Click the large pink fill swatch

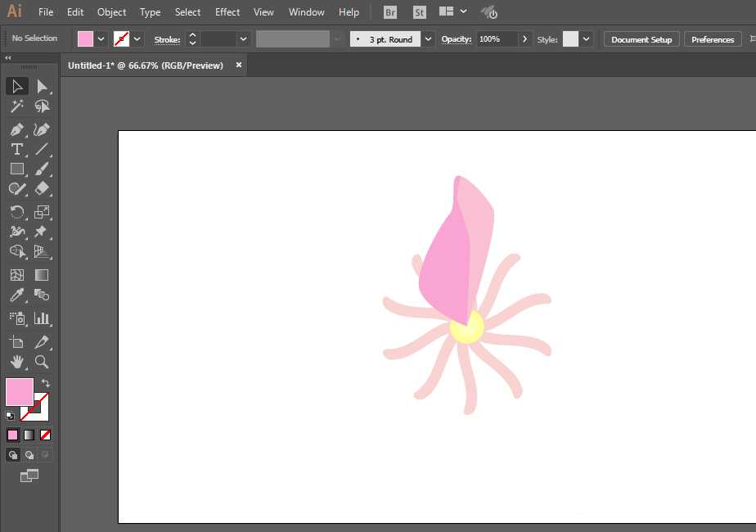point(19,391)
